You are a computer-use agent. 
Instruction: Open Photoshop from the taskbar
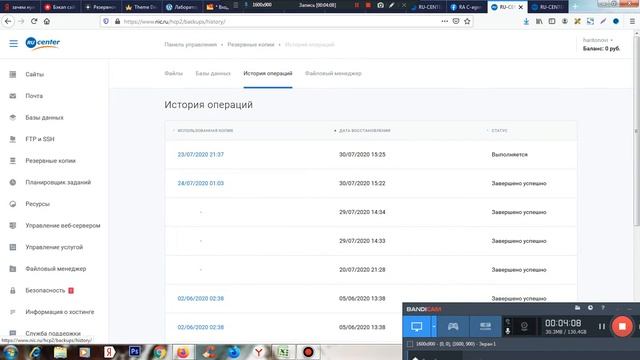click(x=134, y=352)
